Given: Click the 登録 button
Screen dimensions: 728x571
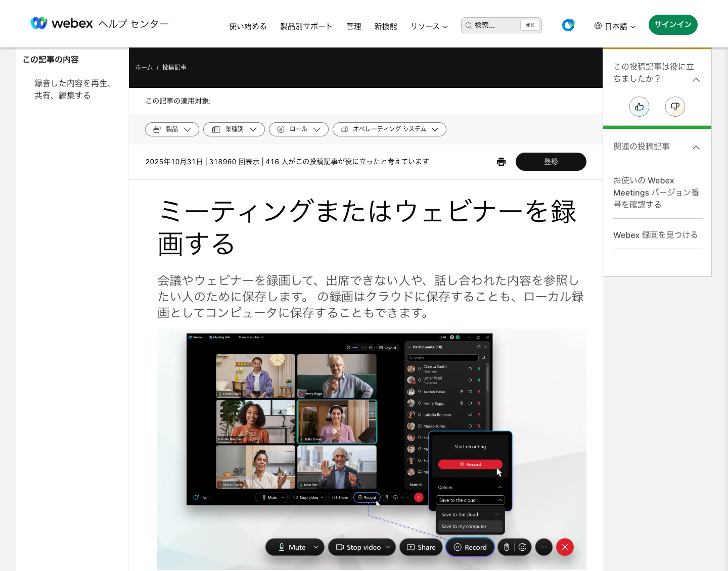Looking at the screenshot, I should tap(551, 162).
